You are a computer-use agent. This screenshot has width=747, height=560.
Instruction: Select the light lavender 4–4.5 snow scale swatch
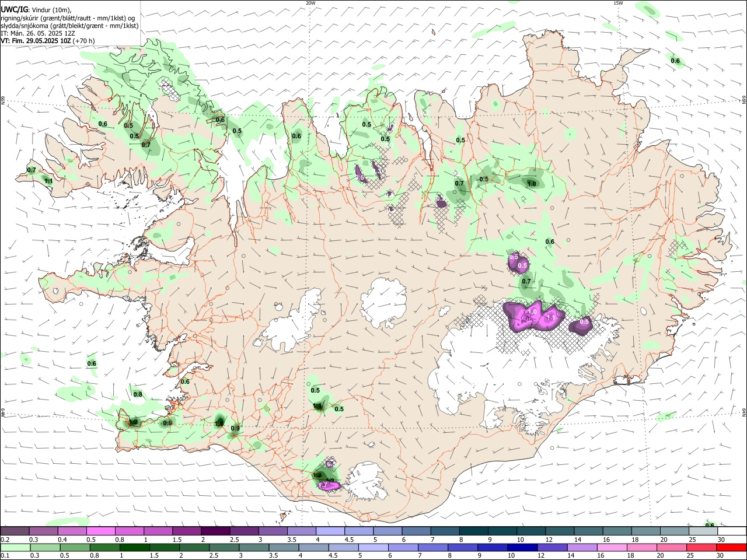[x=330, y=531]
